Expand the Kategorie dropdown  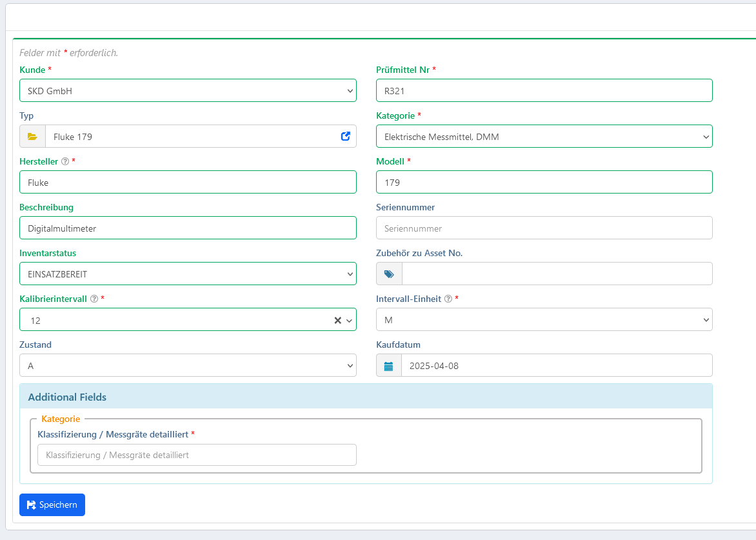[544, 137]
